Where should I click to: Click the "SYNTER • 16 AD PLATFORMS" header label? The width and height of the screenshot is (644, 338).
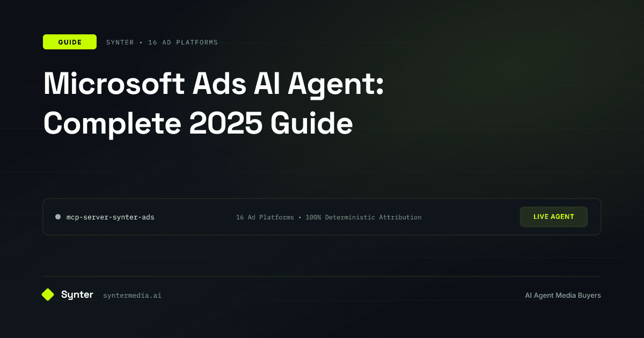point(162,42)
